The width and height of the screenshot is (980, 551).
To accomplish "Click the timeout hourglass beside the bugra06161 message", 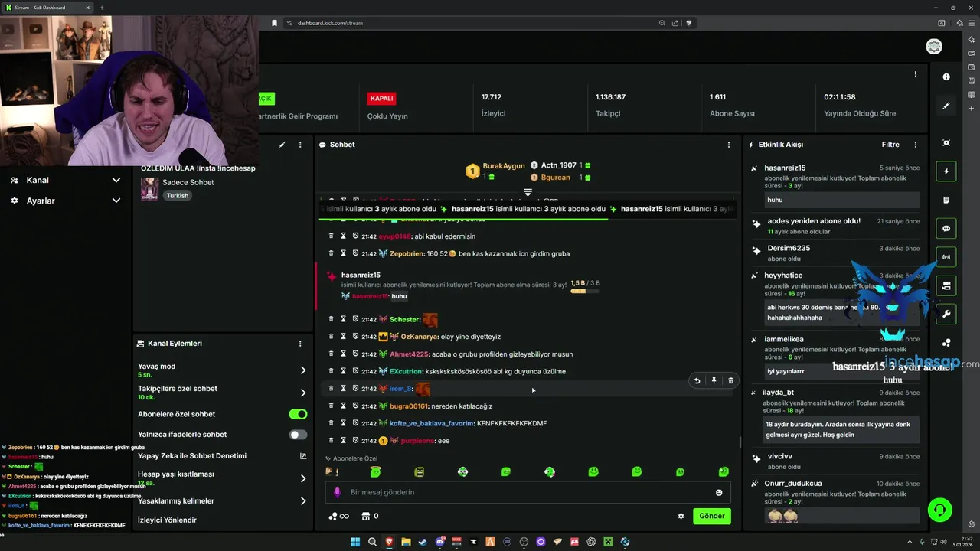I will [343, 406].
